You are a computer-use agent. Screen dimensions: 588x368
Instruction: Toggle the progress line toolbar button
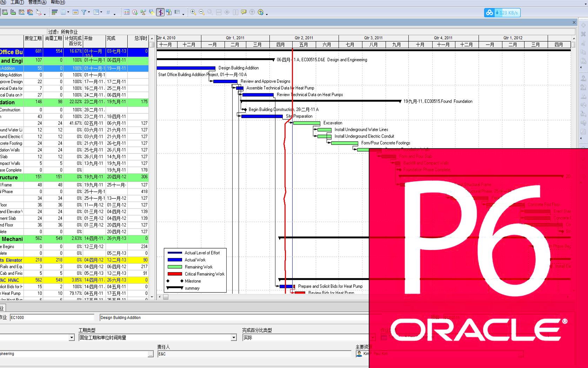tap(160, 12)
